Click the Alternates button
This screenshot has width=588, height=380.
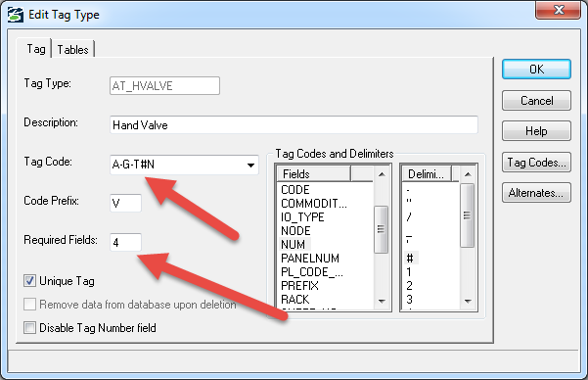pyautogui.click(x=536, y=193)
